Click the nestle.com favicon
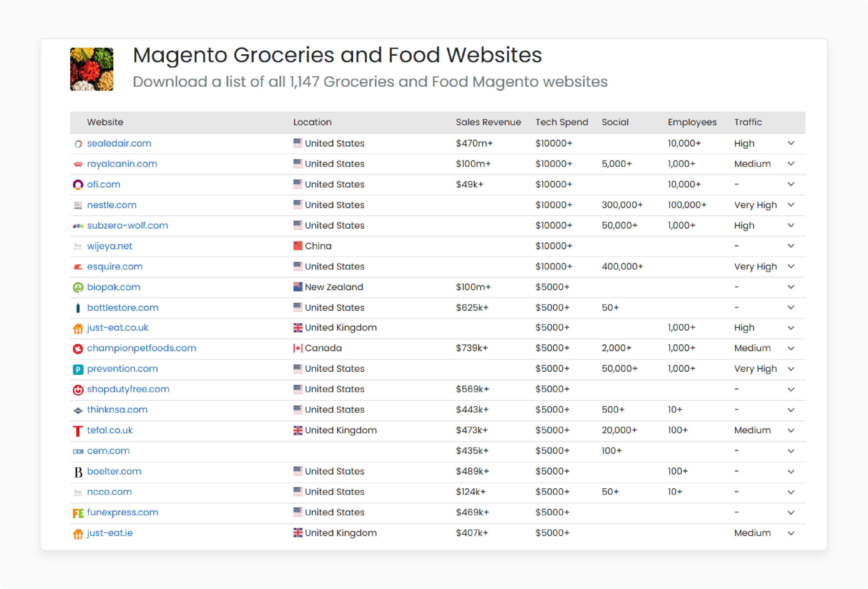868x589 pixels. pyautogui.click(x=78, y=205)
